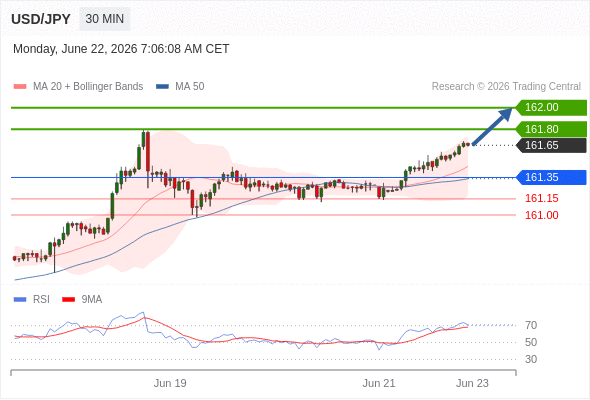590x400 pixels.
Task: Click the Jun 21 date axis label
Action: pyautogui.click(x=379, y=383)
